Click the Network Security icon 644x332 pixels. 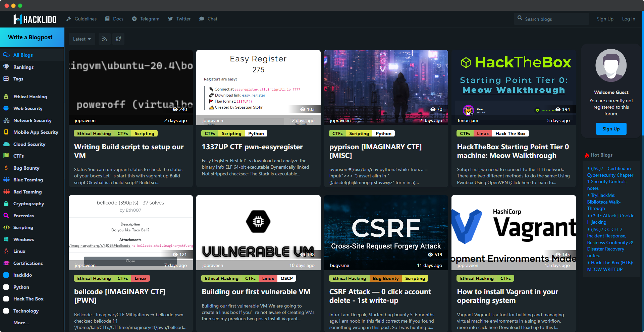pos(6,120)
